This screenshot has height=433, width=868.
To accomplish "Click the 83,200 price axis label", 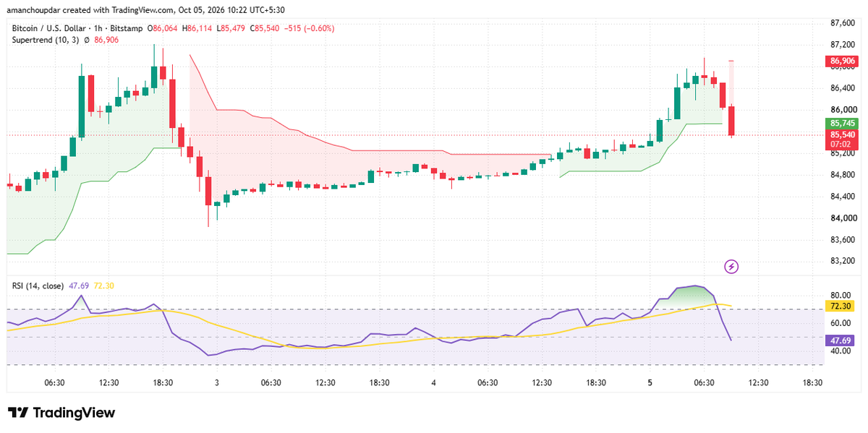I will tap(843, 262).
